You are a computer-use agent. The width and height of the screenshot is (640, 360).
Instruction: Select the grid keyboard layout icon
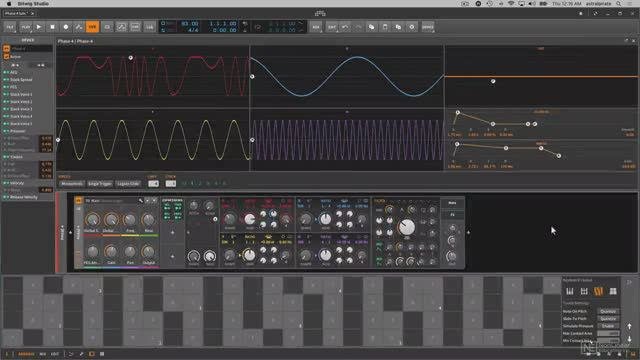(x=613, y=291)
